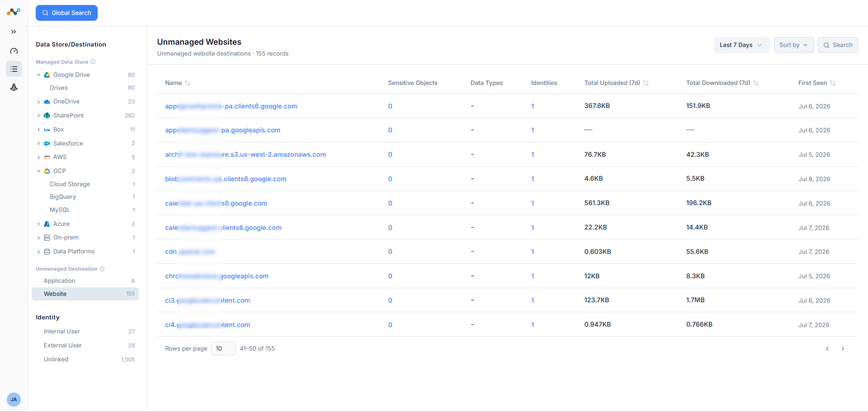Screen dimensions: 868x412
Task: Sort by Total Uploaded column arrows
Action: click(x=646, y=83)
